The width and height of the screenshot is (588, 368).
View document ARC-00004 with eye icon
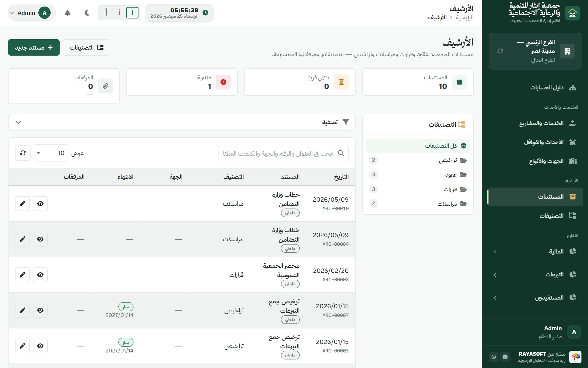pos(40,239)
